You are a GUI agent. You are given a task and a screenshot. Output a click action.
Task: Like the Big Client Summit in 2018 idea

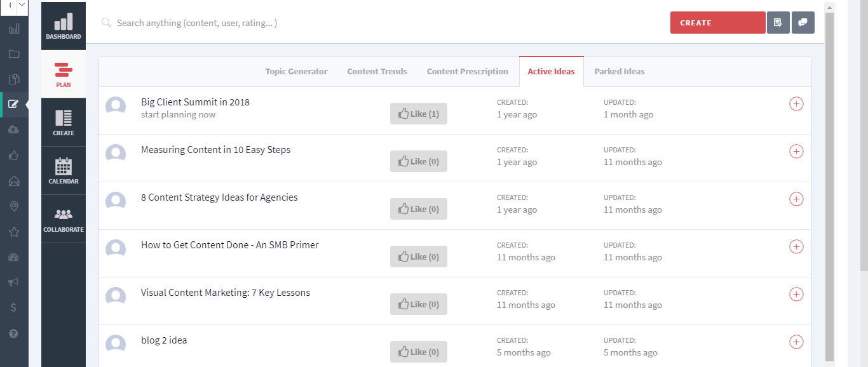418,114
